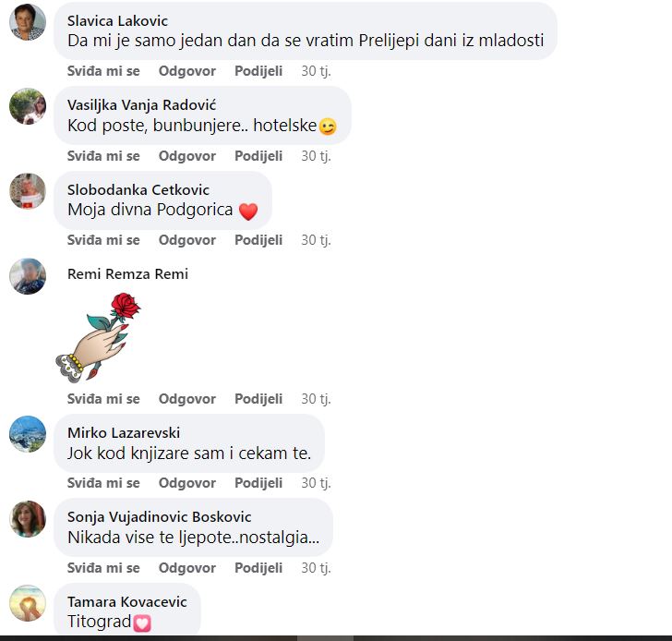Open Vasiljka Vanja Radović's avatar
The height and width of the screenshot is (641, 672).
[x=28, y=106]
